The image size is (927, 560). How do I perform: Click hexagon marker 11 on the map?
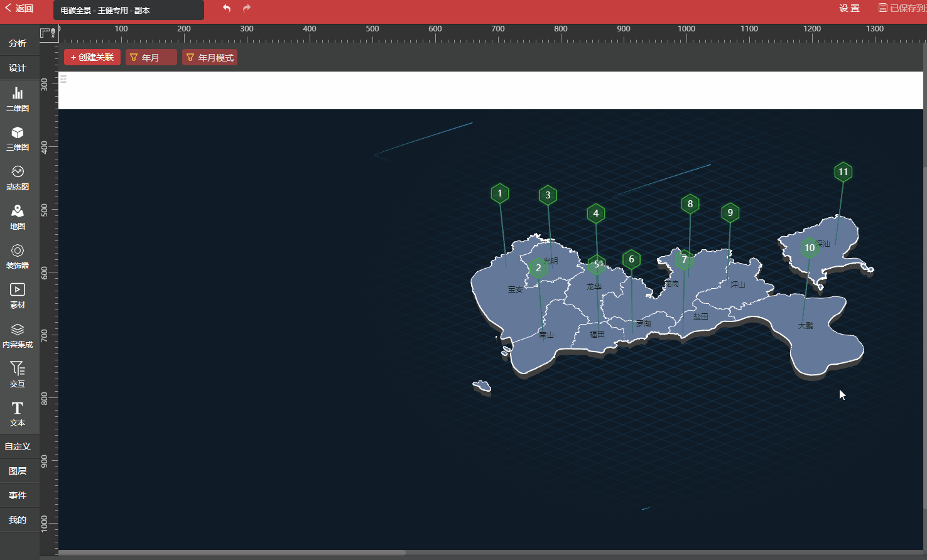click(x=843, y=172)
